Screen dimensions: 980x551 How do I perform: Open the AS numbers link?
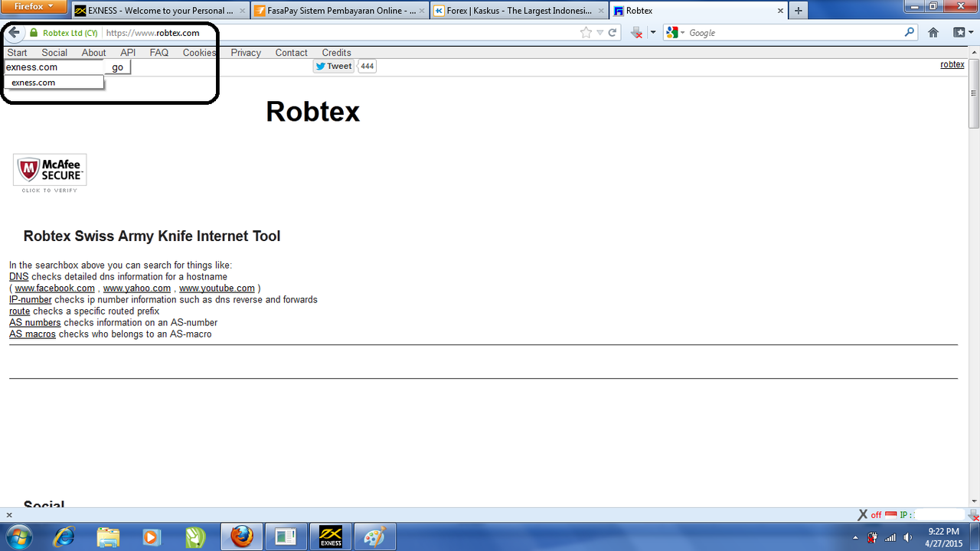pos(35,323)
